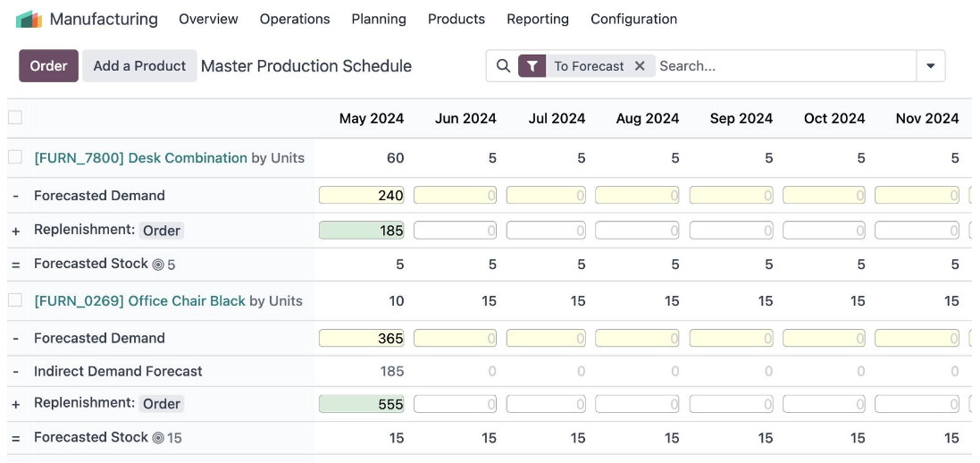Click the Manufacturing app logo icon
Viewport: 980px width, 463px height.
29,20
